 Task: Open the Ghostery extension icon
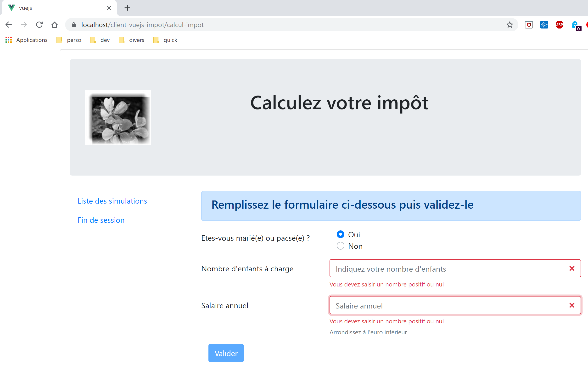point(575,25)
